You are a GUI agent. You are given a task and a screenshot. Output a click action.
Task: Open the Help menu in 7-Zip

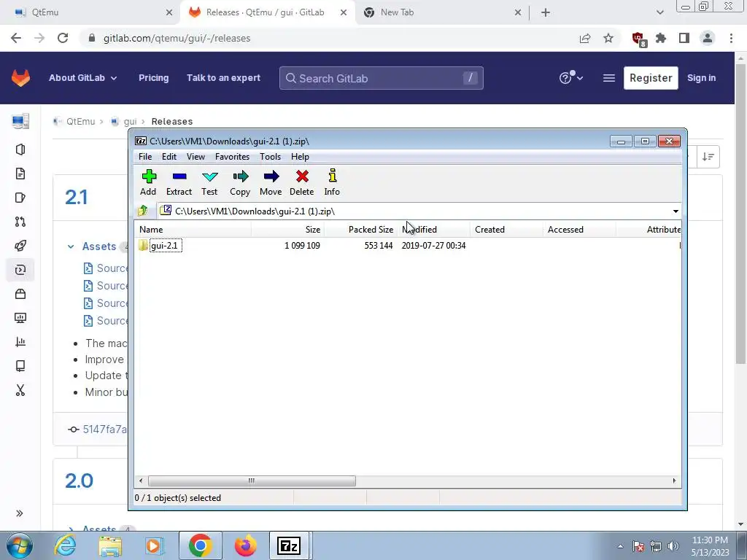click(x=300, y=157)
